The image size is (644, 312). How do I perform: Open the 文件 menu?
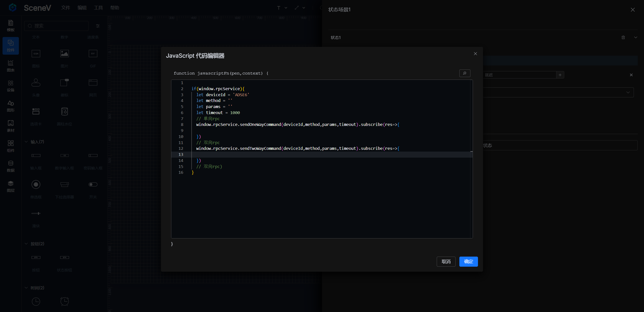coord(65,8)
